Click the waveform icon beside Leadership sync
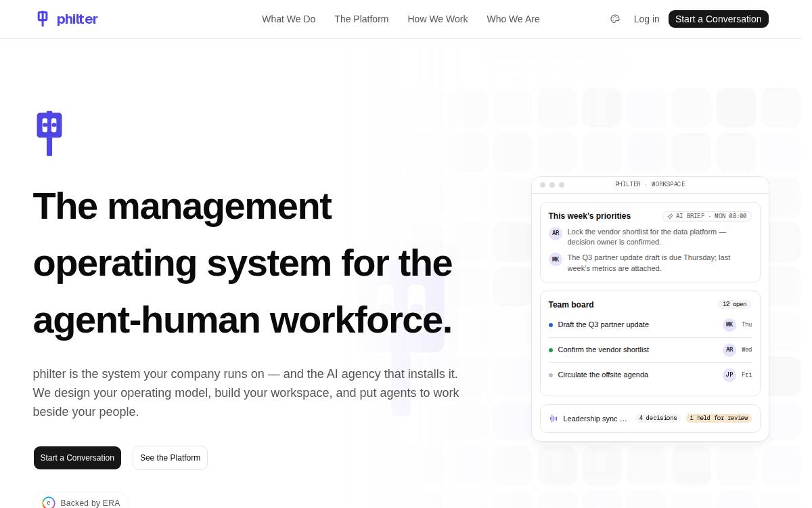This screenshot has height=508, width=812. click(x=554, y=419)
